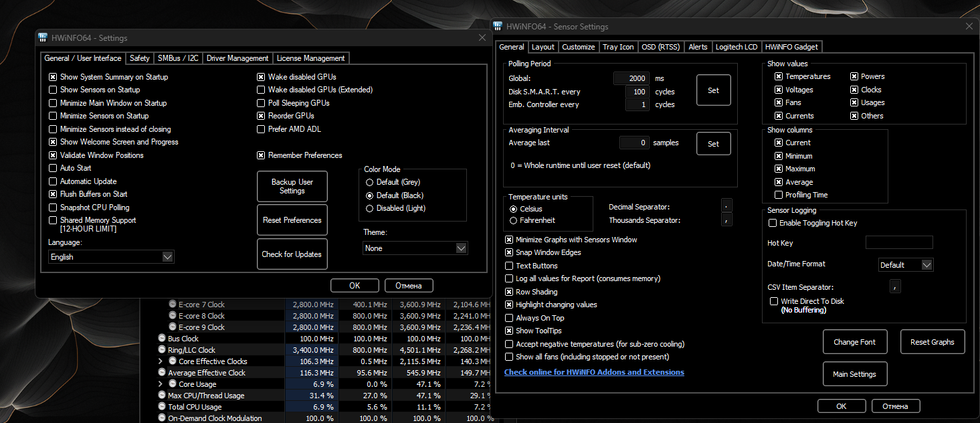Open the Alerts tab
The image size is (980, 423).
698,47
